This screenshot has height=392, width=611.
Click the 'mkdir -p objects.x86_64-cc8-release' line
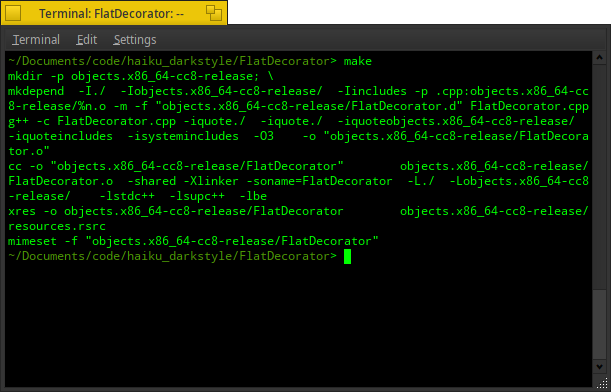(x=141, y=76)
